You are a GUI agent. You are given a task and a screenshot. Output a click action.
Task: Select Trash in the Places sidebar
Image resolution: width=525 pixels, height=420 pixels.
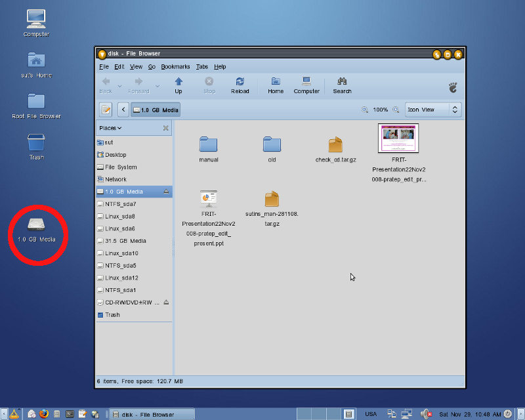(x=134, y=315)
